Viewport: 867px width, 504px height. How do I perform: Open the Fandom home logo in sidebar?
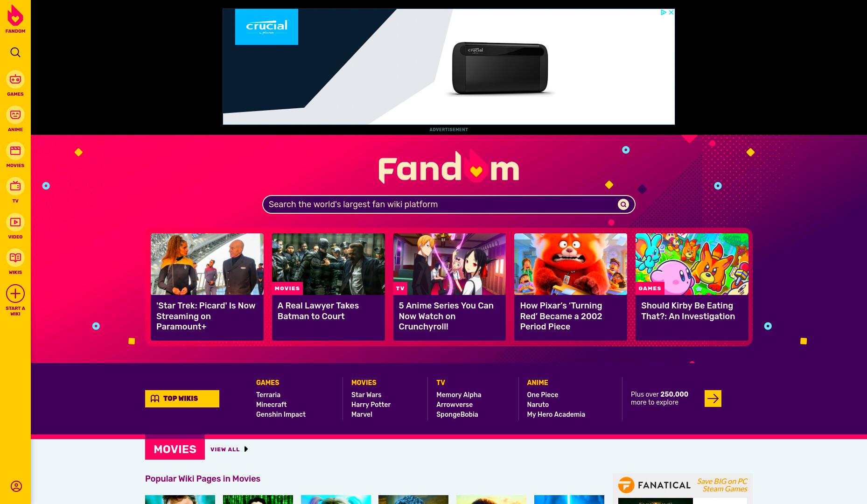[x=15, y=19]
